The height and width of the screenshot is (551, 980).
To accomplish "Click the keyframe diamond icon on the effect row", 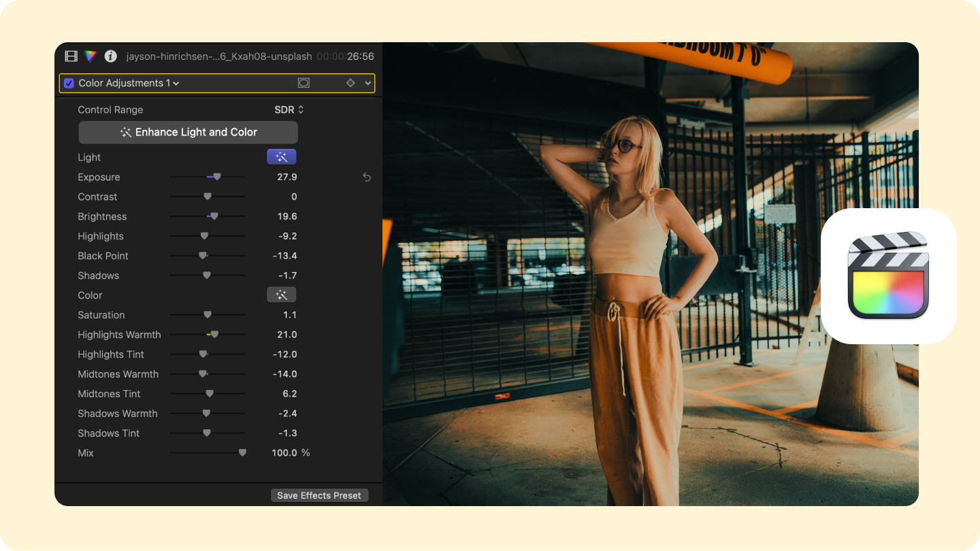I will [349, 82].
